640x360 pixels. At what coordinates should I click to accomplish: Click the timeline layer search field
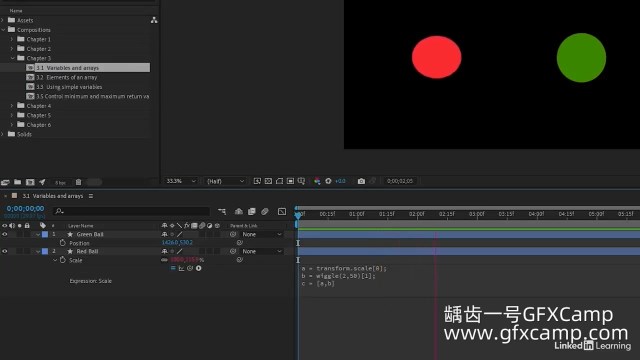(131, 211)
